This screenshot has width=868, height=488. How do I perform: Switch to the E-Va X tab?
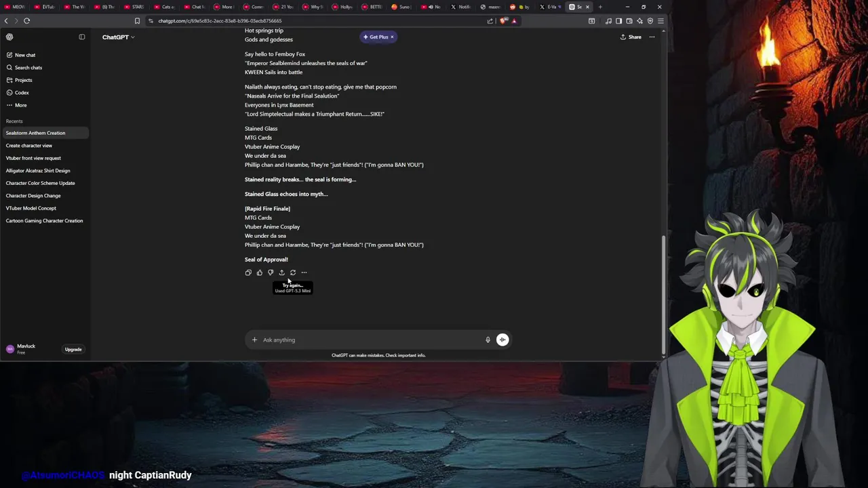coord(551,7)
